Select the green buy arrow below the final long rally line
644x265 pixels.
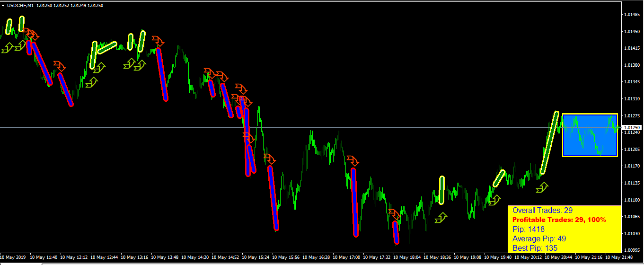click(x=542, y=188)
